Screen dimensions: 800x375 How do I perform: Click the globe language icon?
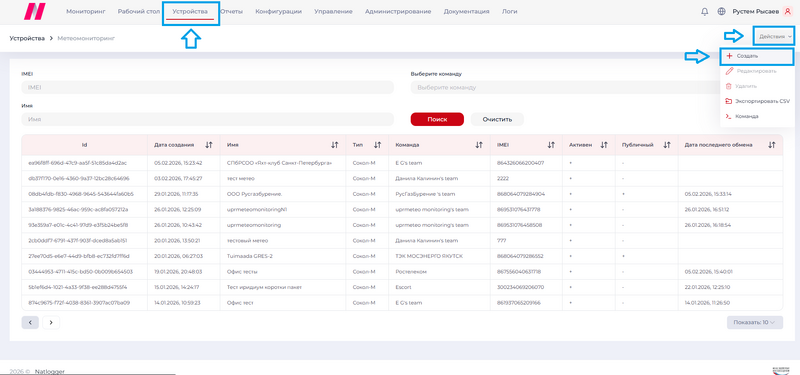tap(721, 12)
